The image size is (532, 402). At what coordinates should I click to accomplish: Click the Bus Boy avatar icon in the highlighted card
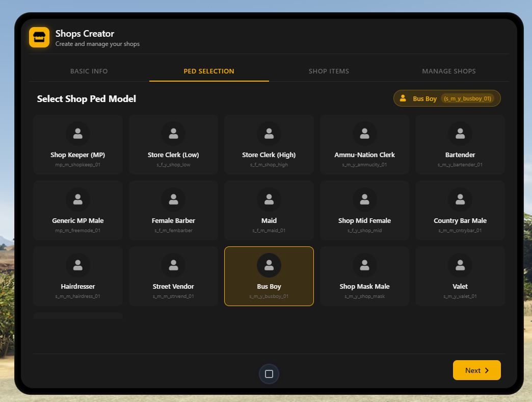pyautogui.click(x=269, y=265)
